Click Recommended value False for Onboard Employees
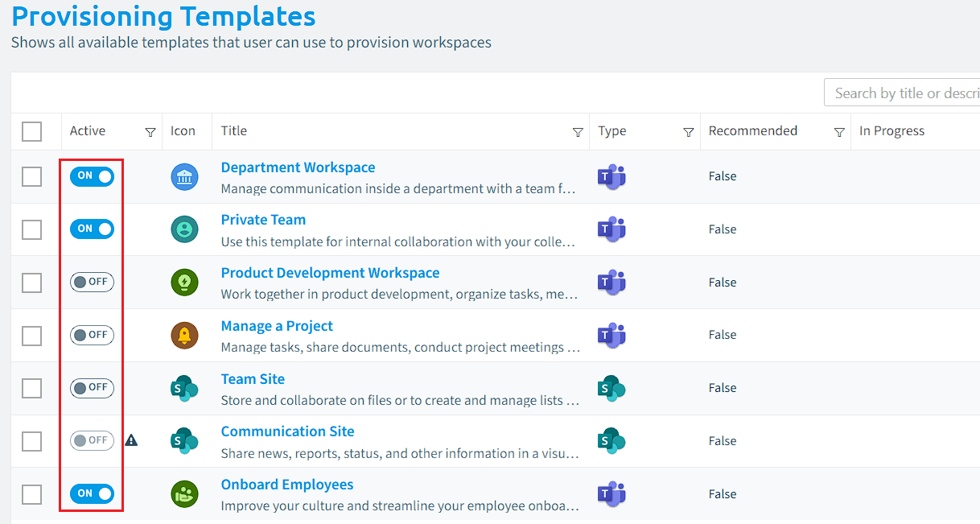 (x=723, y=494)
